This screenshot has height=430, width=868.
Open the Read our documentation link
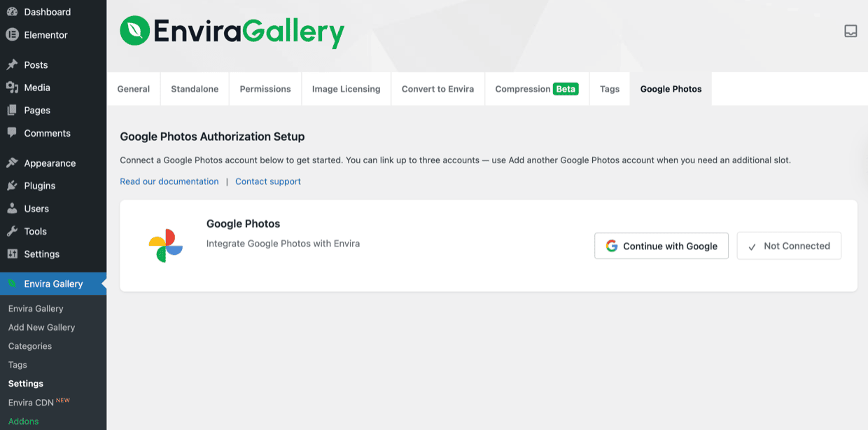(169, 181)
